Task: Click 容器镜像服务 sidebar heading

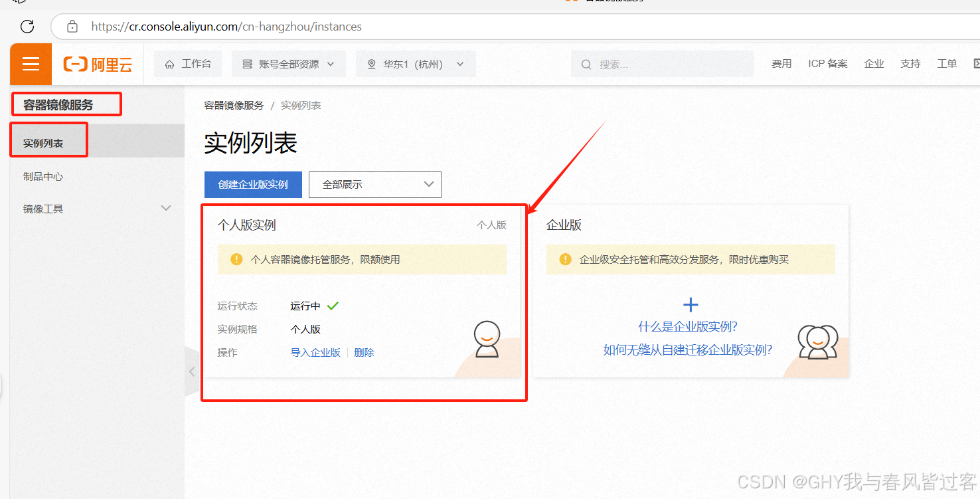Action: [58, 104]
